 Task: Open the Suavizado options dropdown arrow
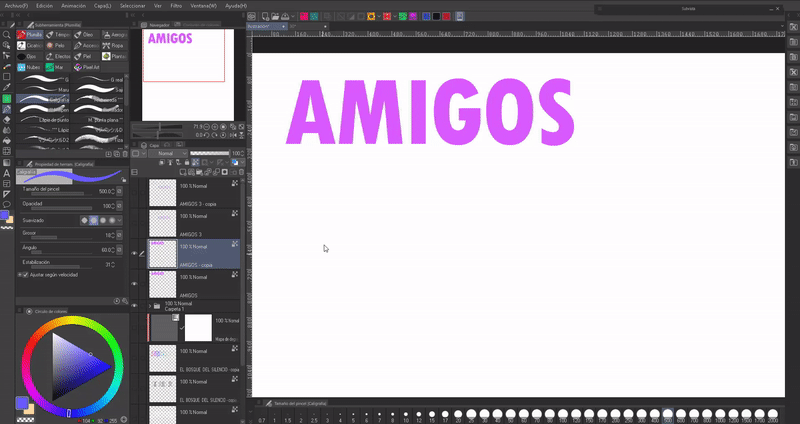click(x=119, y=220)
